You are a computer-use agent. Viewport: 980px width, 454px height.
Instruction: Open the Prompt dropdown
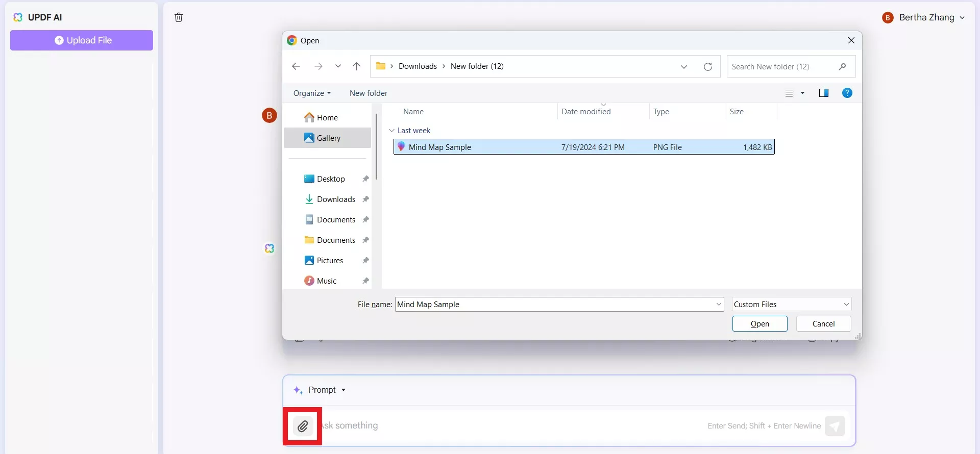[x=320, y=390]
